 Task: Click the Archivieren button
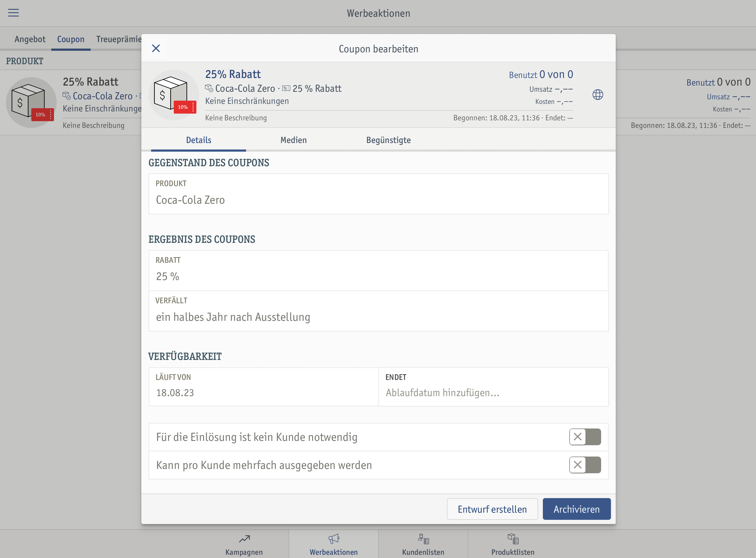(576, 509)
